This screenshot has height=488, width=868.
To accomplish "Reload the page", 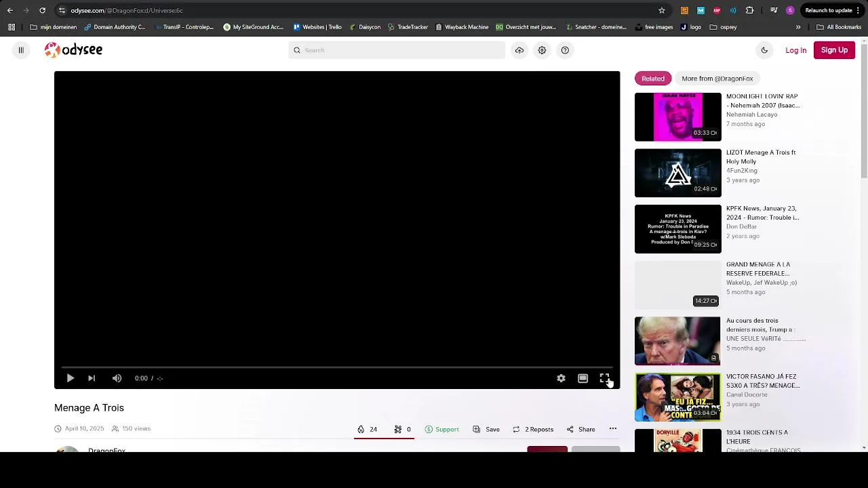I will click(42, 10).
